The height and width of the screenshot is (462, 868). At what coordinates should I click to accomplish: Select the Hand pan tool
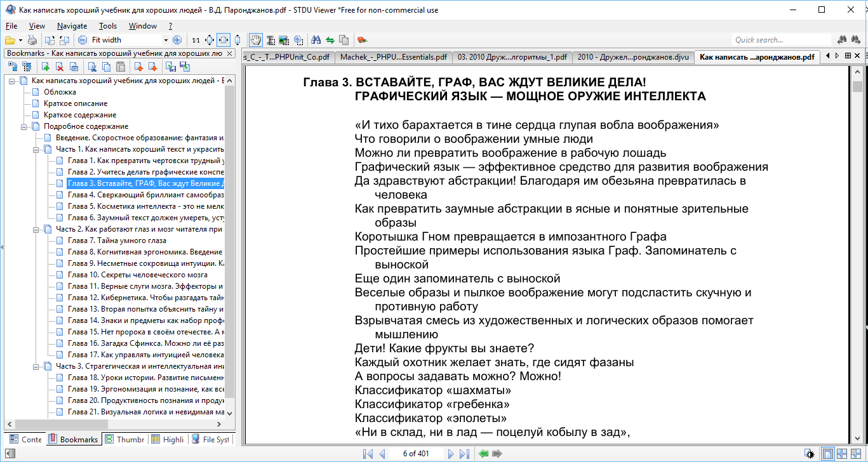255,40
